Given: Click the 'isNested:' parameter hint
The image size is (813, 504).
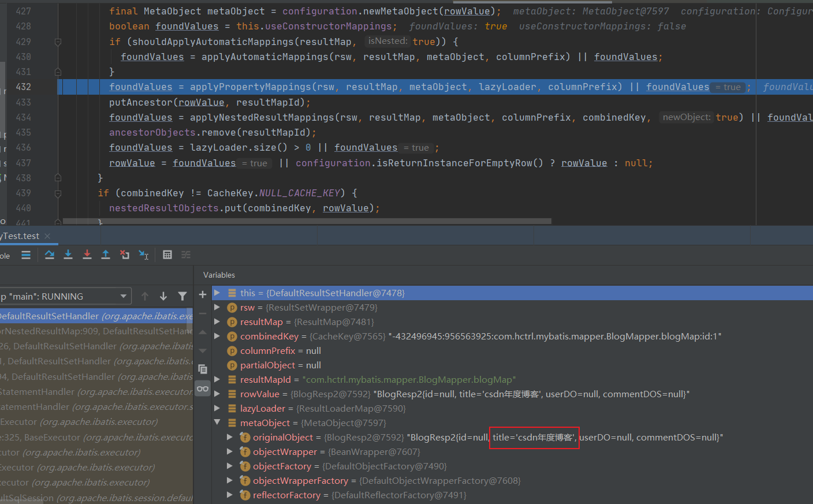Looking at the screenshot, I should coord(387,41).
